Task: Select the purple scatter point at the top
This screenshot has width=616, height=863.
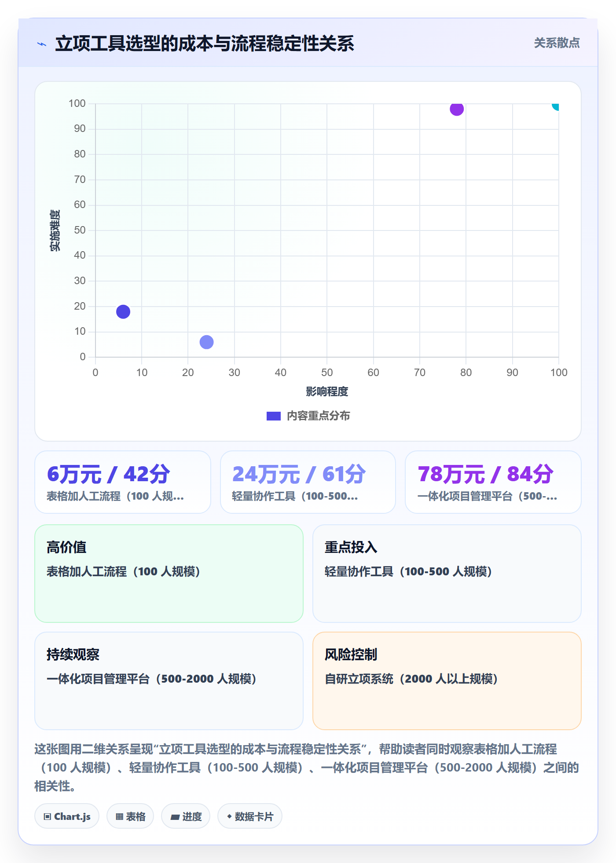Action: click(457, 109)
